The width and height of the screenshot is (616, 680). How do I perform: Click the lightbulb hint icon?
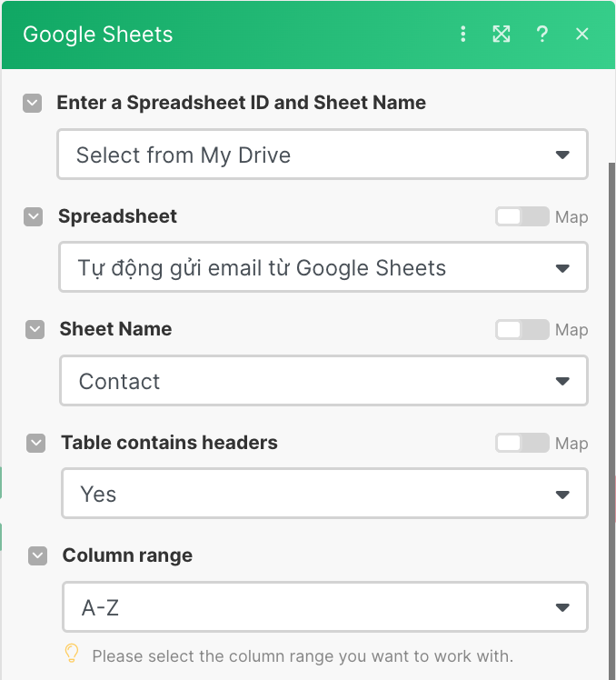[72, 653]
